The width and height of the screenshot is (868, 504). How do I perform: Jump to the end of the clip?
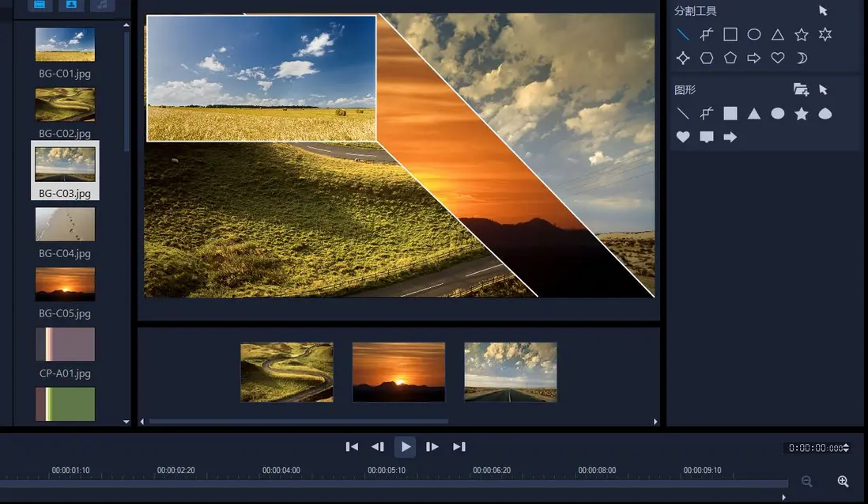tap(459, 446)
